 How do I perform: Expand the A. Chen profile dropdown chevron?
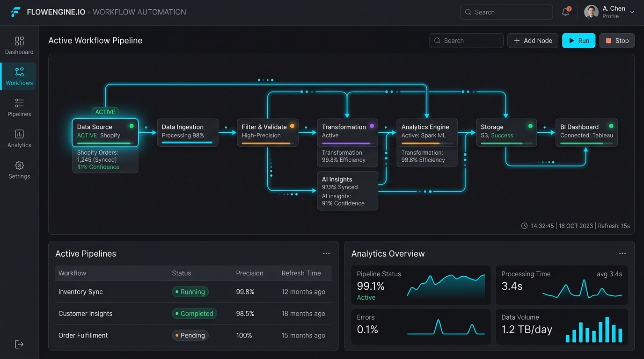(632, 12)
